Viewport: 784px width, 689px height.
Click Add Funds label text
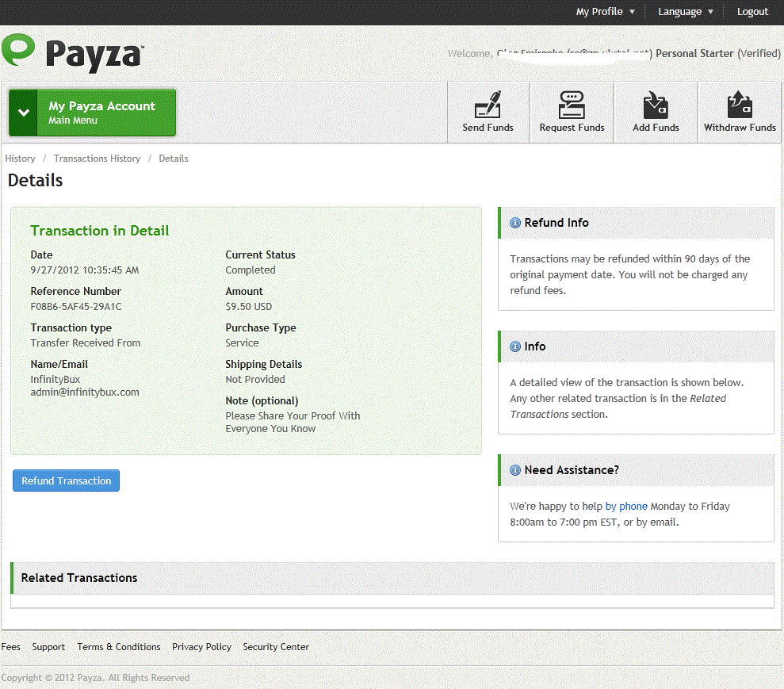point(656,128)
